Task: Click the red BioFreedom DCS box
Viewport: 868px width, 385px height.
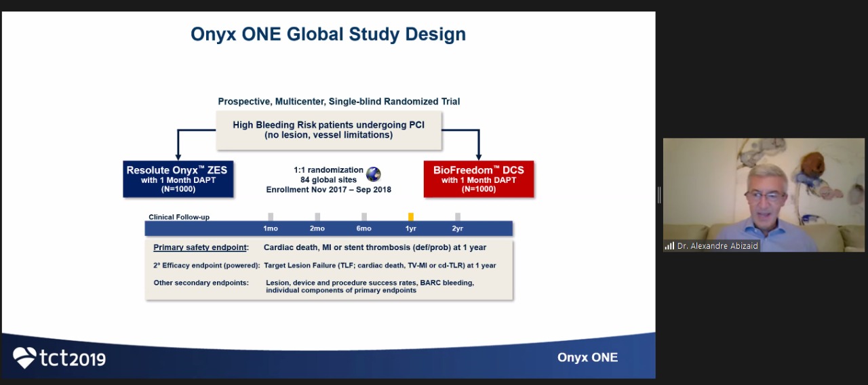Action: point(479,179)
